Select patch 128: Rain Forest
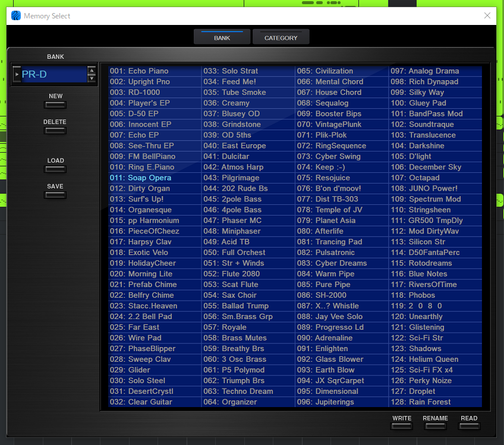 [x=436, y=402]
